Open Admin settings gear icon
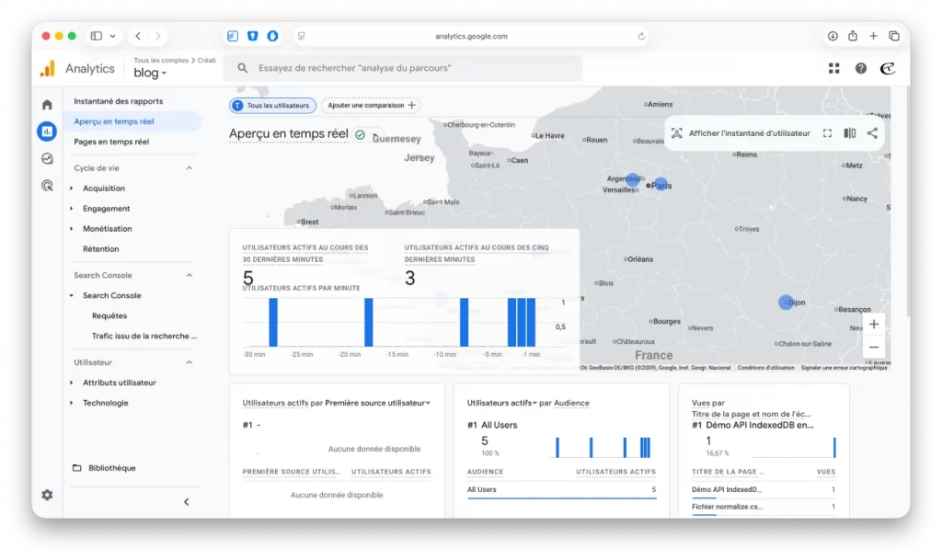Viewport: 942px width, 560px height. tap(47, 495)
